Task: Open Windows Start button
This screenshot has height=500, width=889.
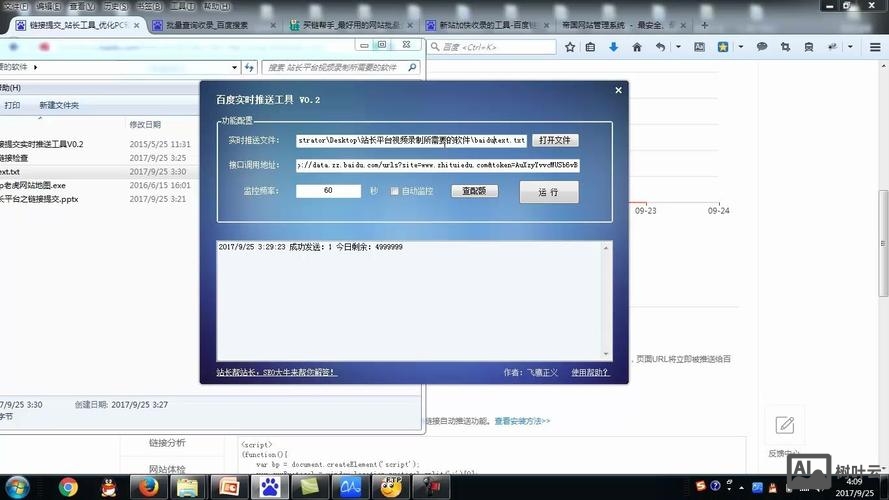Action: [x=18, y=488]
